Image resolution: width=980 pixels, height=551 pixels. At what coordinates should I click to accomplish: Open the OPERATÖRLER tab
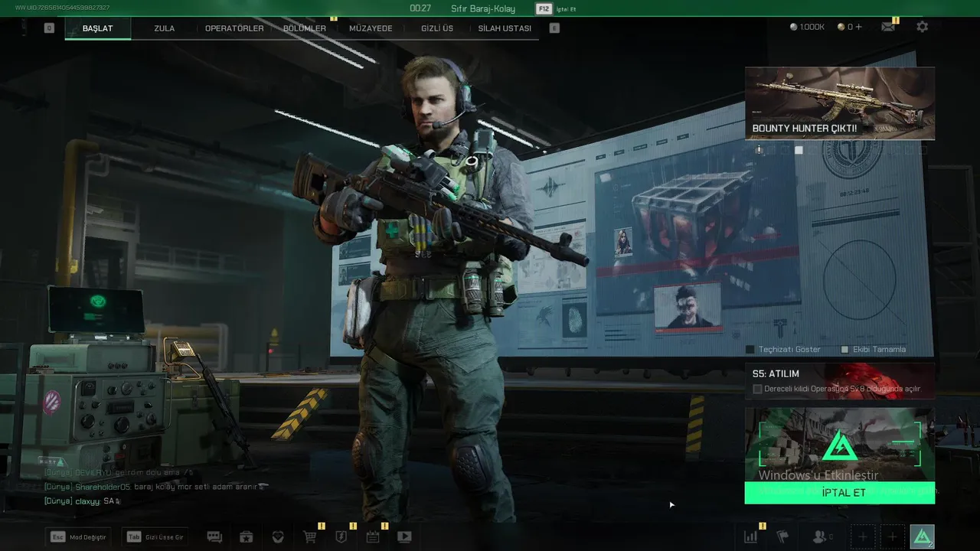click(234, 28)
